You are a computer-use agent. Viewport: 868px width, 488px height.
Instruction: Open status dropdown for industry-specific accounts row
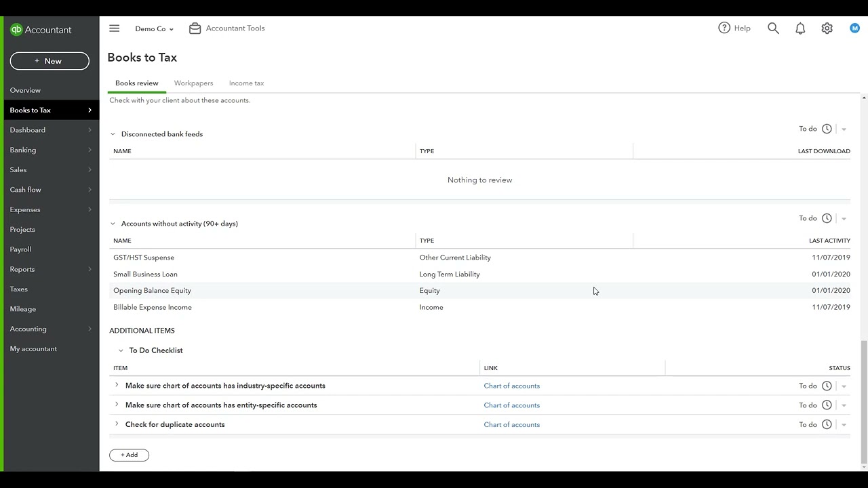coord(844,386)
